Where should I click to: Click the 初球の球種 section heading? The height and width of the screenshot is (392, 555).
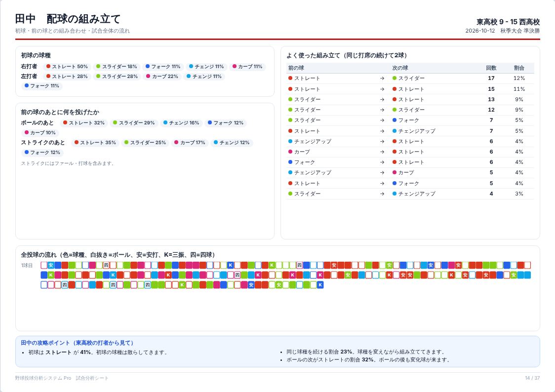point(36,55)
